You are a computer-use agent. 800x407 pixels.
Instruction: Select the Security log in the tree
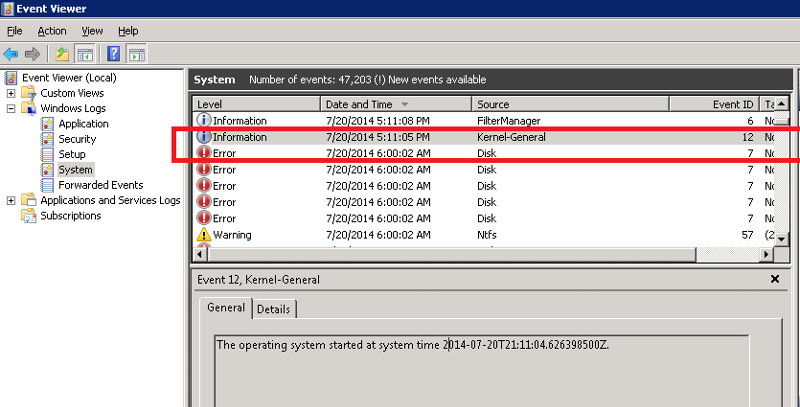tap(77, 139)
